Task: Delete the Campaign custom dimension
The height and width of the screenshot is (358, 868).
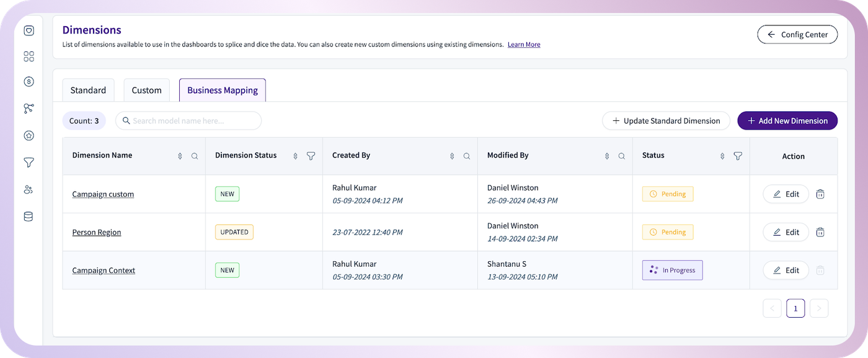Action: tap(820, 194)
